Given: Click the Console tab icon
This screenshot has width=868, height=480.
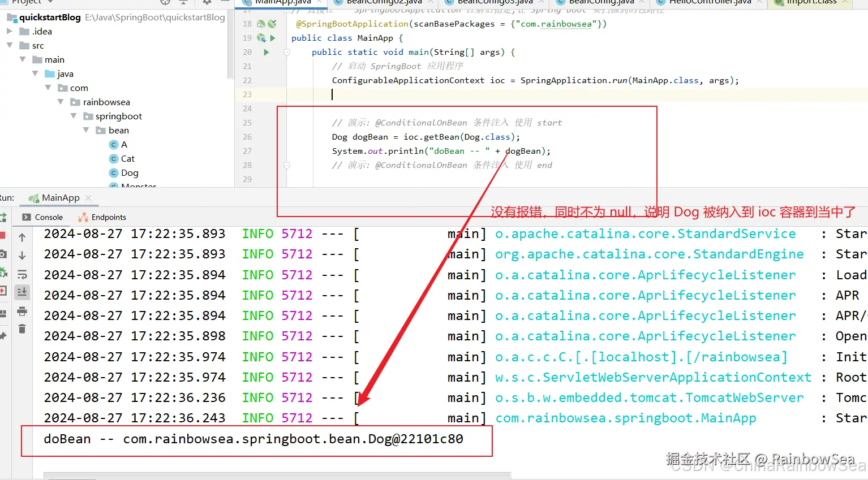Looking at the screenshot, I should coord(27,217).
